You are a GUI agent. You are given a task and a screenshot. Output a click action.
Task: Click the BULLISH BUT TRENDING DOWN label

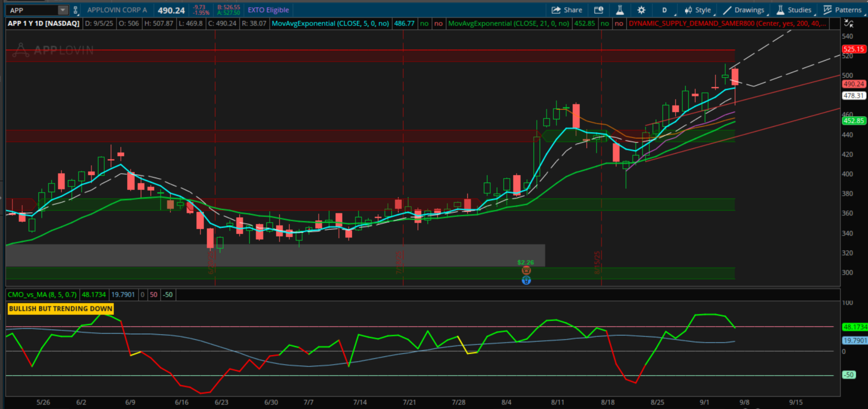[60, 309]
